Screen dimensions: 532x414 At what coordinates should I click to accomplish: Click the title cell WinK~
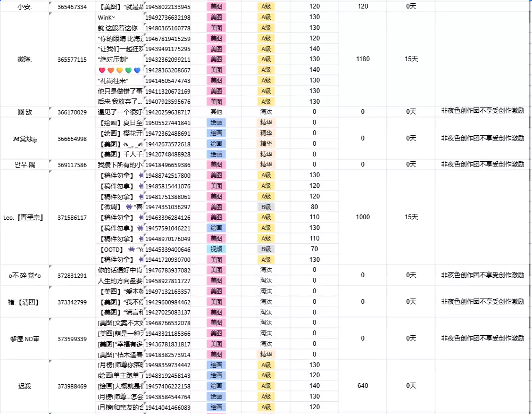click(x=120, y=18)
